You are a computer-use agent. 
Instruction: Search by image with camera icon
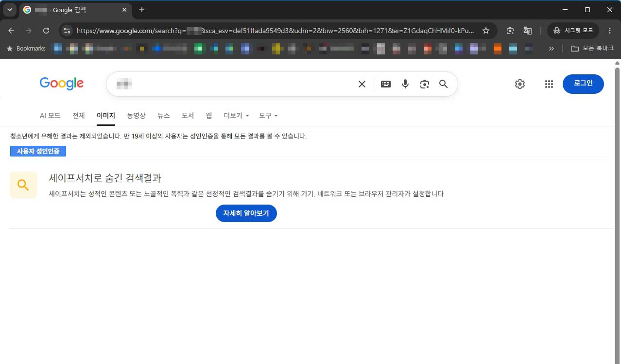click(425, 84)
